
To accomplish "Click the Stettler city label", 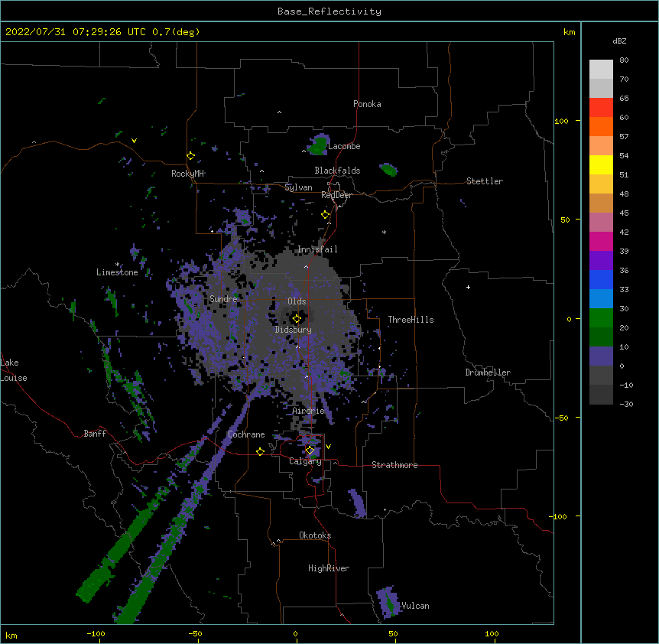I will (485, 181).
